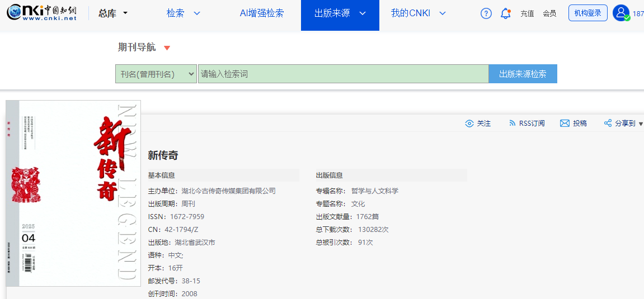Open the notifications bell icon

(506, 13)
